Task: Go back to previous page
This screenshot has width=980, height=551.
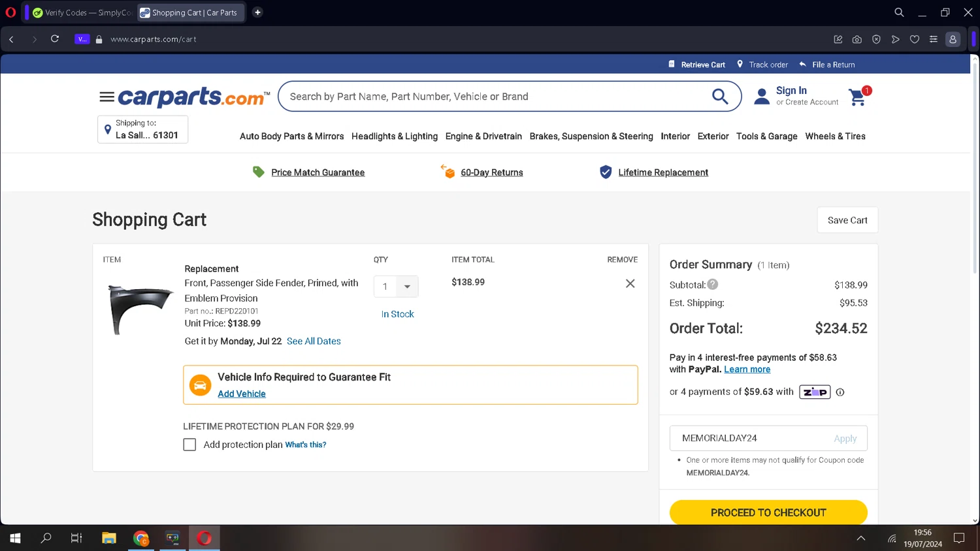Action: (x=11, y=39)
